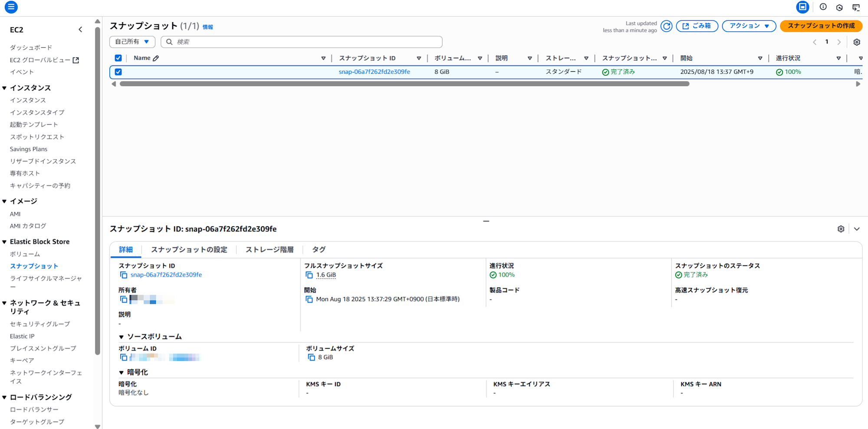Click the sidebar vertical scrollbar
This screenshot has height=429, width=868.
click(x=98, y=191)
